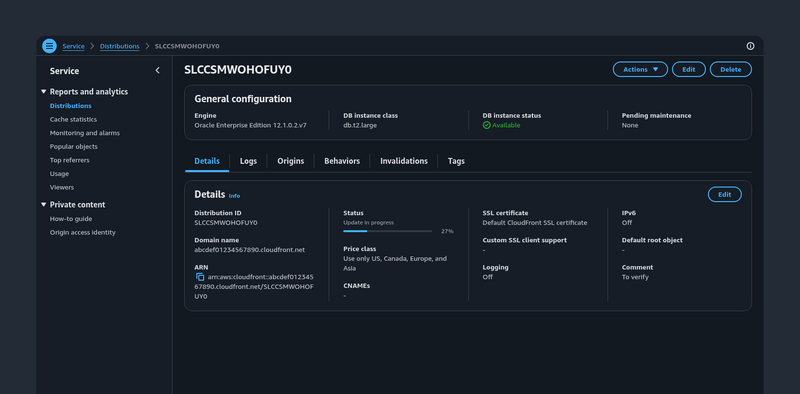Open the Actions dropdown menu
The height and width of the screenshot is (394, 800).
tap(640, 69)
